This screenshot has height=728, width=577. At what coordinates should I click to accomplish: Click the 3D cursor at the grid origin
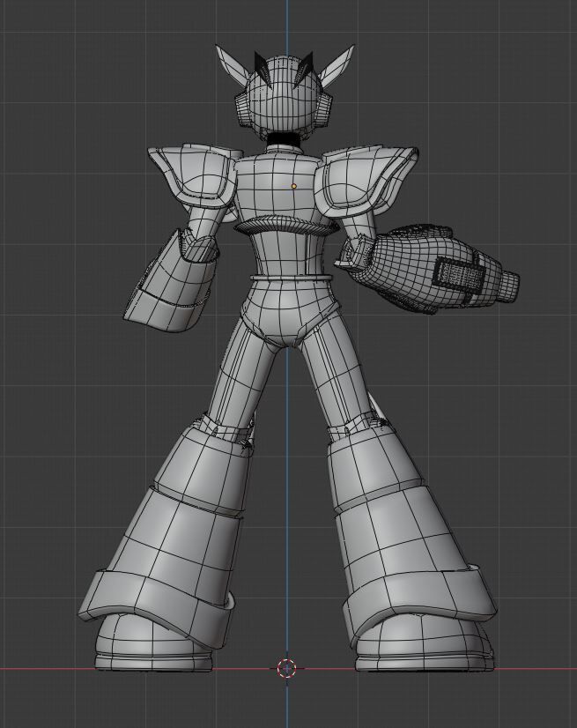(x=286, y=668)
